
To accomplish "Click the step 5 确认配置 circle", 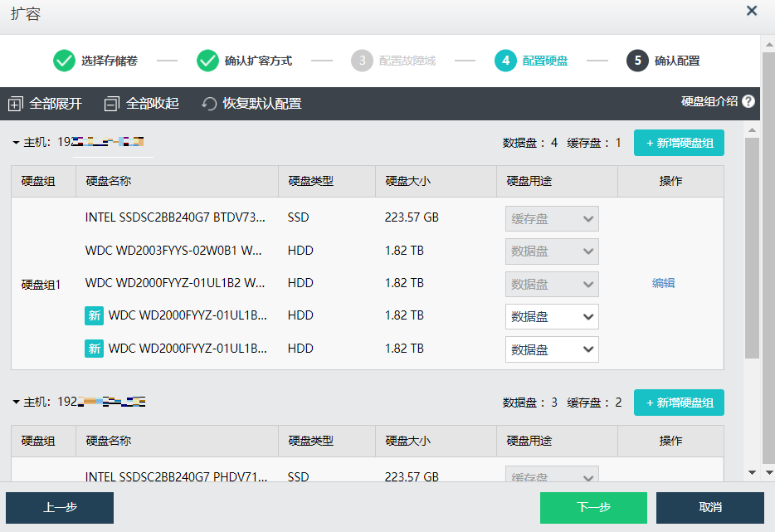I will (637, 61).
